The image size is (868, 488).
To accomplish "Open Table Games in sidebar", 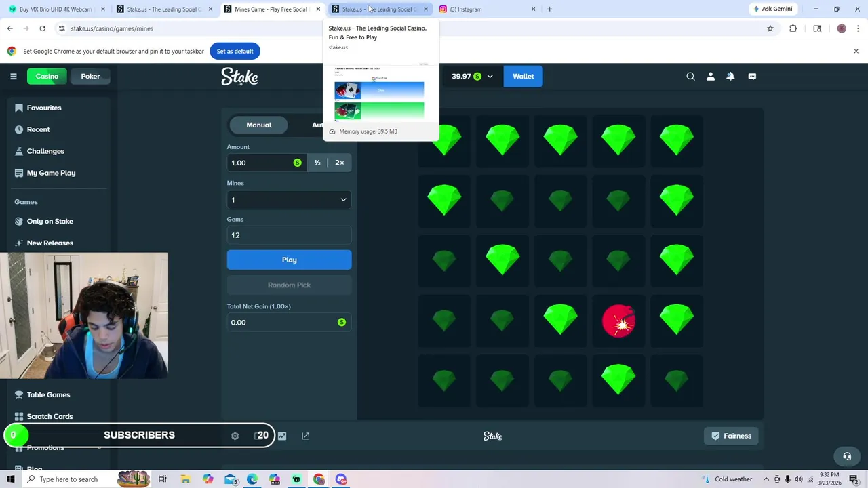I will click(48, 394).
